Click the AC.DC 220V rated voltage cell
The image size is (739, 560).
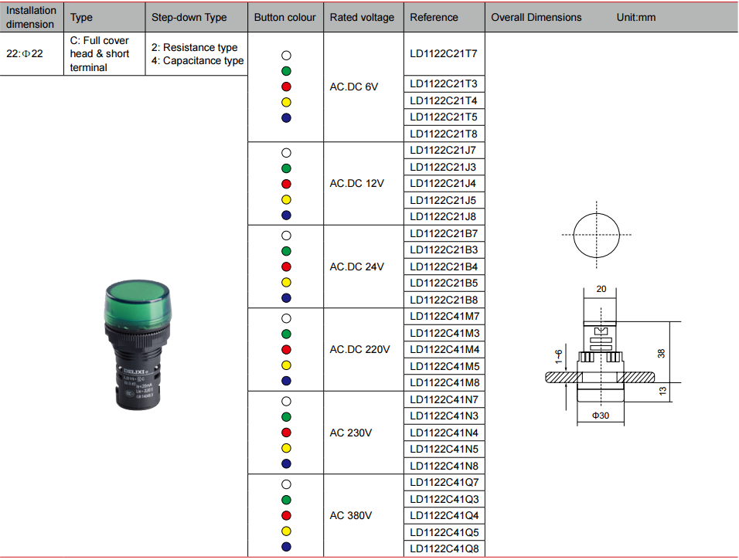363,349
